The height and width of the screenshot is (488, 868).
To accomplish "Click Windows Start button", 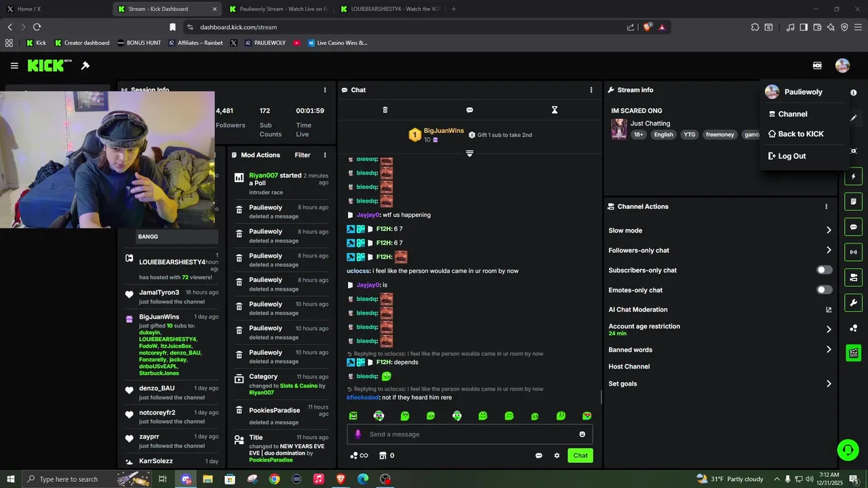I will pos(10,479).
